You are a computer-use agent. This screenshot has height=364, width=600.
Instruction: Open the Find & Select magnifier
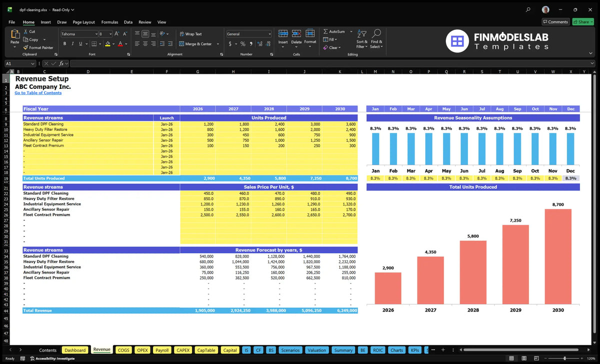pyautogui.click(x=376, y=33)
